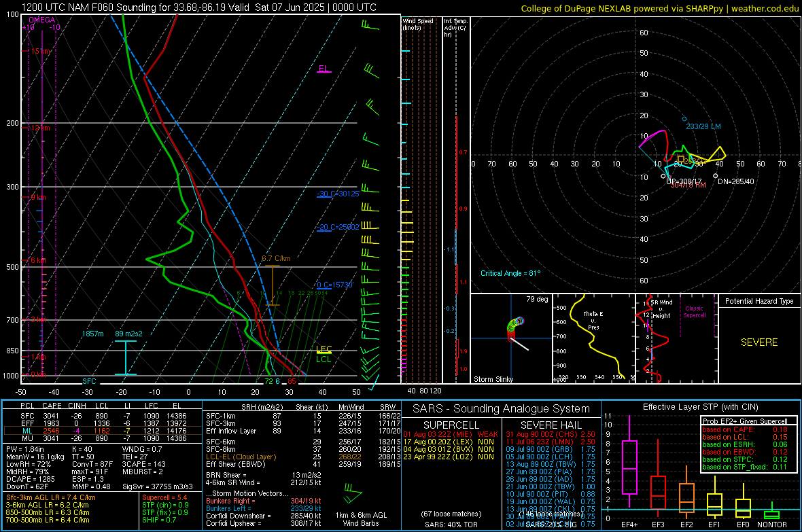
Task: Click 'based on ESRH:' probability row
Action: coord(745,444)
